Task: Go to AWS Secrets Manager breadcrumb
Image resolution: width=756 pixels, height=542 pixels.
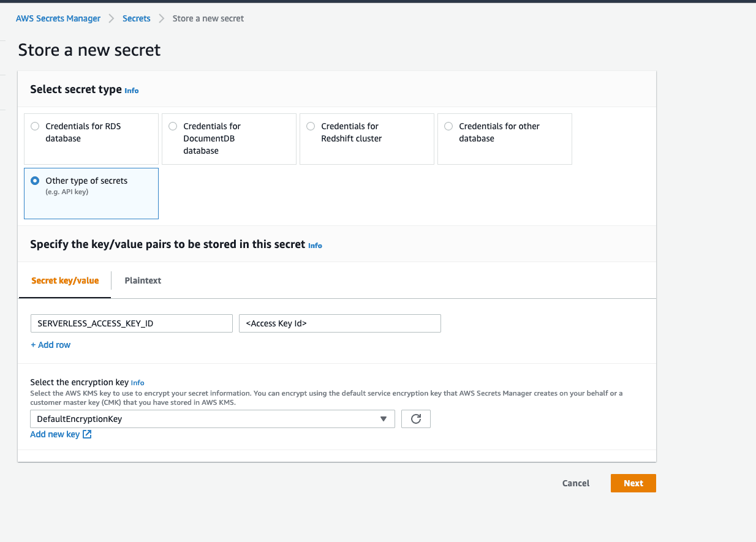Action: click(x=58, y=18)
